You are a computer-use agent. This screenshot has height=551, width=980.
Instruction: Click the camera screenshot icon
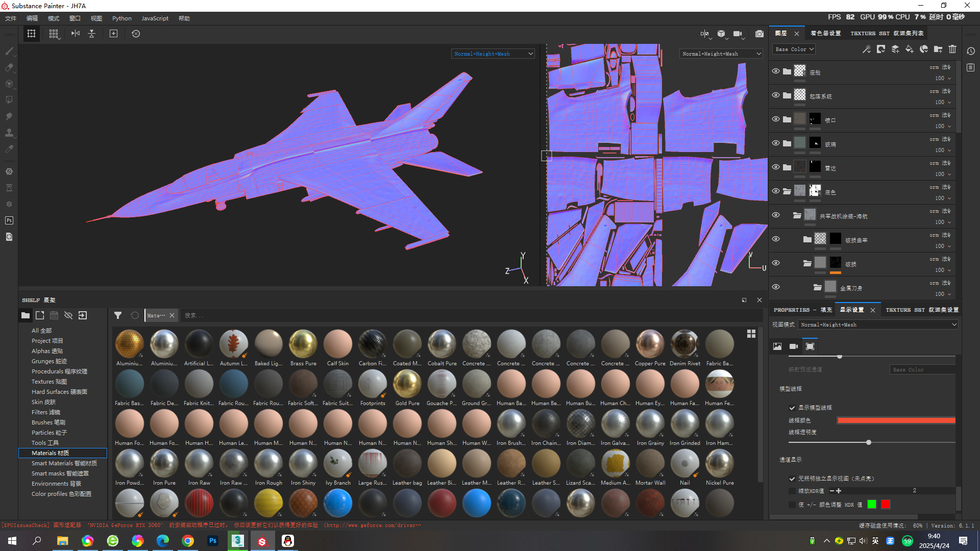click(x=759, y=34)
